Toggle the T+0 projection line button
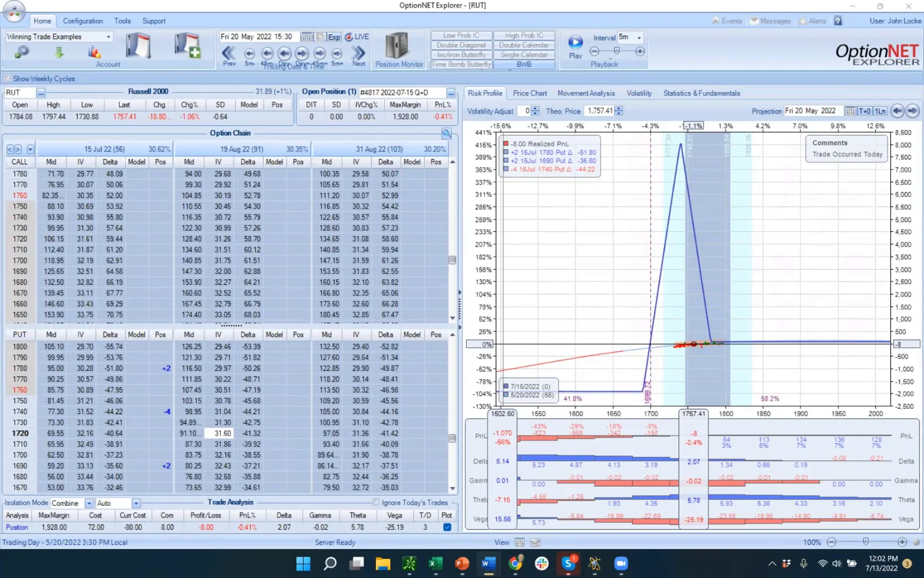The height and width of the screenshot is (578, 924). [864, 111]
